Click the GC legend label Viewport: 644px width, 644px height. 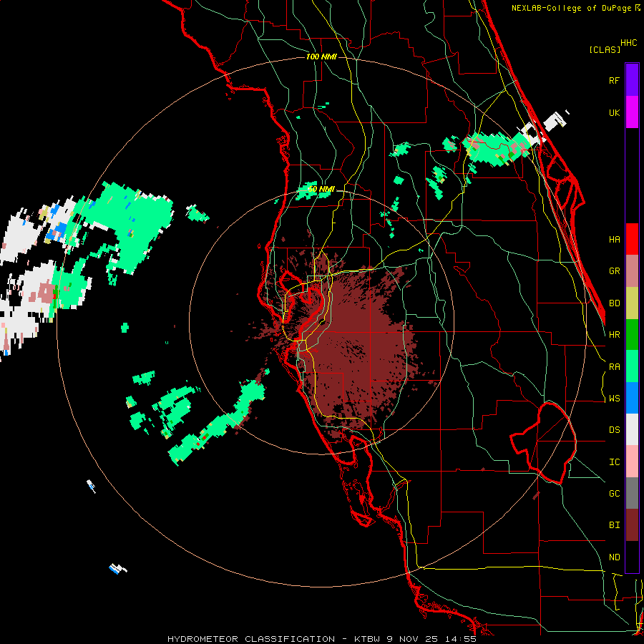pyautogui.click(x=614, y=494)
